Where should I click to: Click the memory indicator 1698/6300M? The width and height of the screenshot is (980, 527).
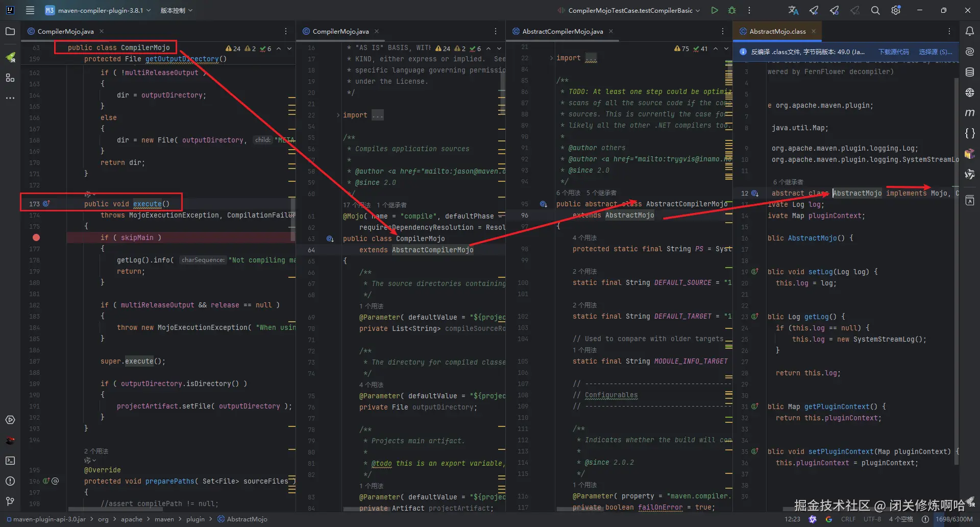pyautogui.click(x=954, y=519)
